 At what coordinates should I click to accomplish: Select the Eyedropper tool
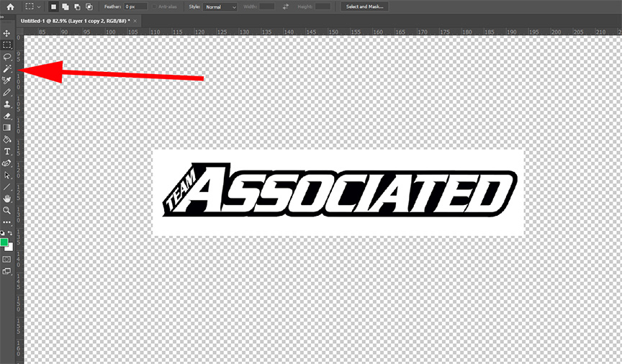[6, 81]
